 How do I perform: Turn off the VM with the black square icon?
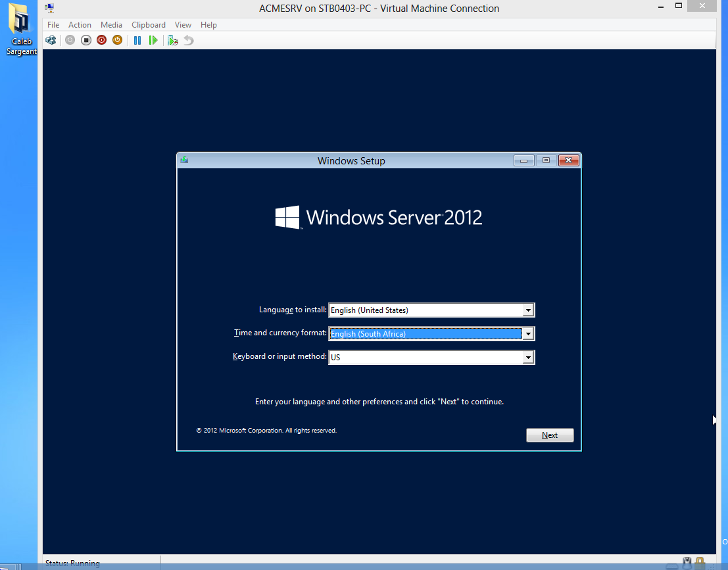(x=86, y=40)
